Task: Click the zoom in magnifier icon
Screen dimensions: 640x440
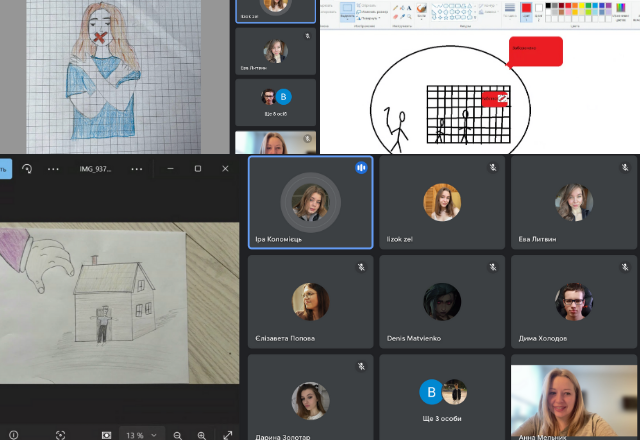Action: click(202, 435)
